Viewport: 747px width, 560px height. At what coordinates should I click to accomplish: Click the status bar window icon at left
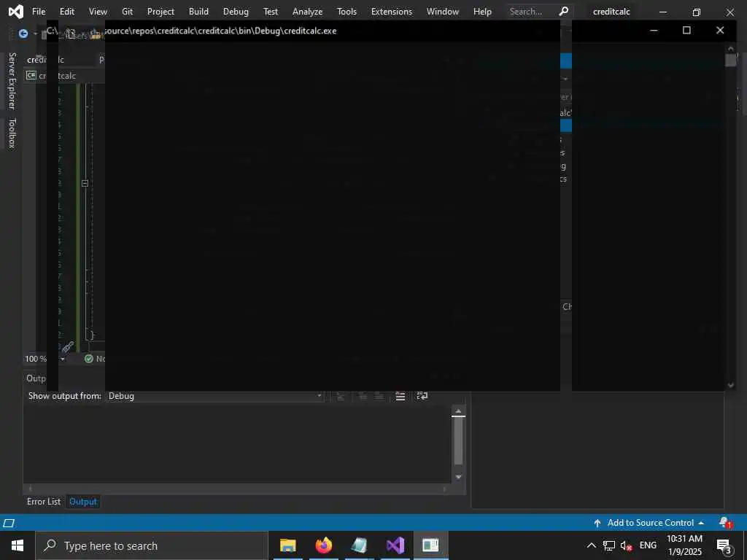click(x=9, y=524)
